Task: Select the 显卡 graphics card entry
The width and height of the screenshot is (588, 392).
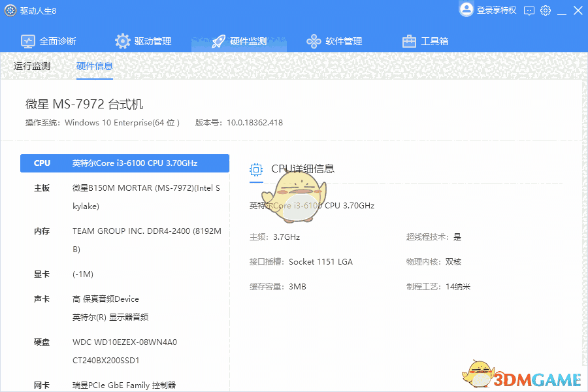Action: [42, 274]
